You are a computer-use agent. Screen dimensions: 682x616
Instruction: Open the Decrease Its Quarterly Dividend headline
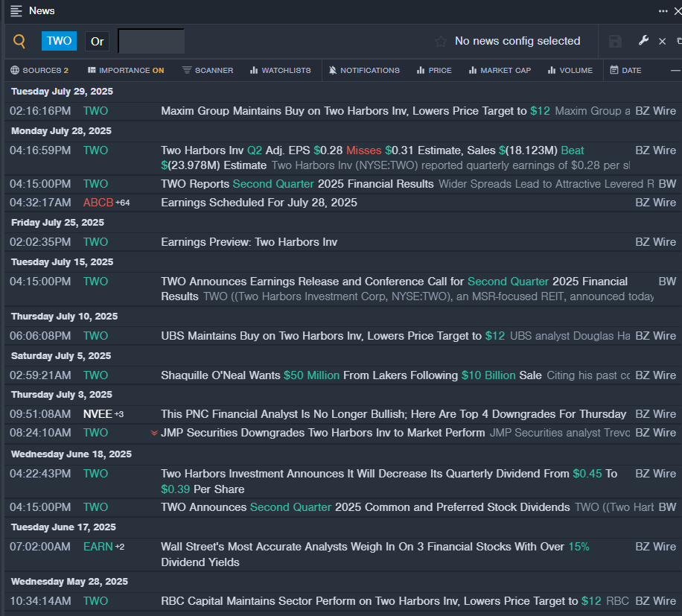pyautogui.click(x=389, y=482)
